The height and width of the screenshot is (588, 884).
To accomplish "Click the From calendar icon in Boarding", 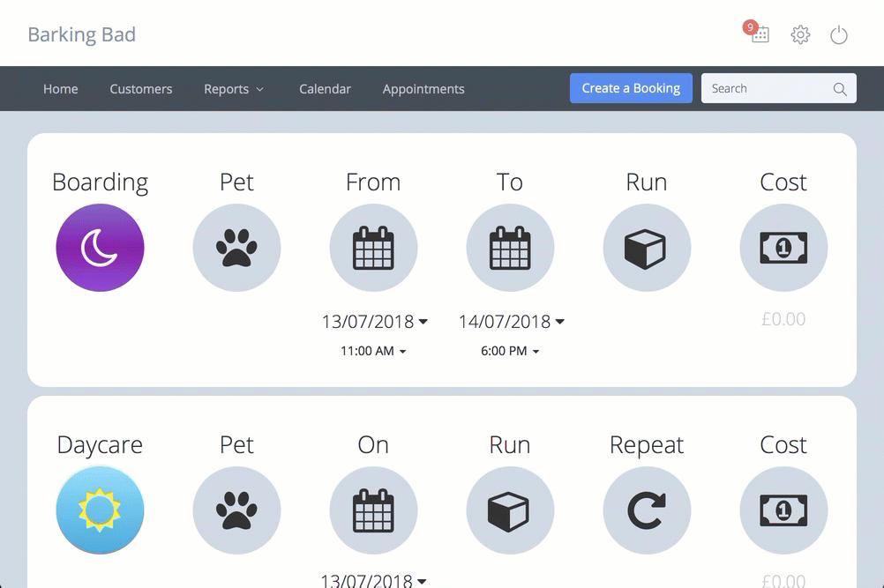I will [x=373, y=248].
